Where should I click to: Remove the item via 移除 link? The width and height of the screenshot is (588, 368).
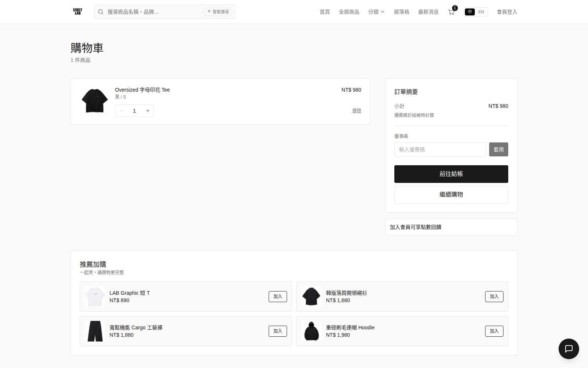pos(357,110)
